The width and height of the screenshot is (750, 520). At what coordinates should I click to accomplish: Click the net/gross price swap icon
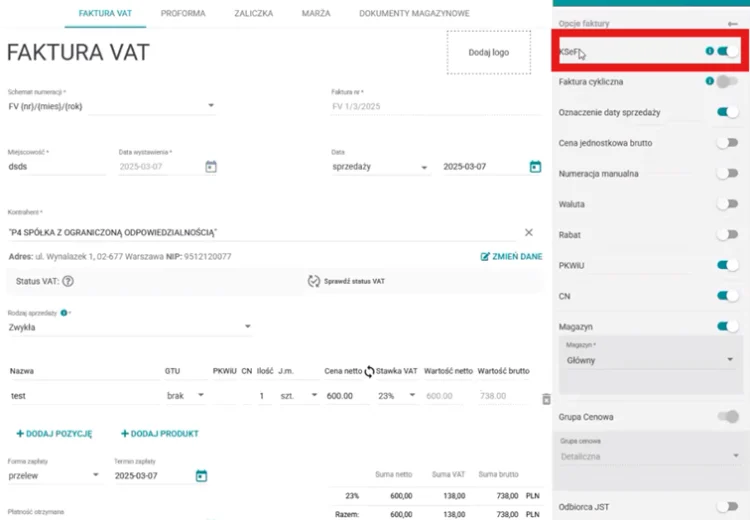369,371
